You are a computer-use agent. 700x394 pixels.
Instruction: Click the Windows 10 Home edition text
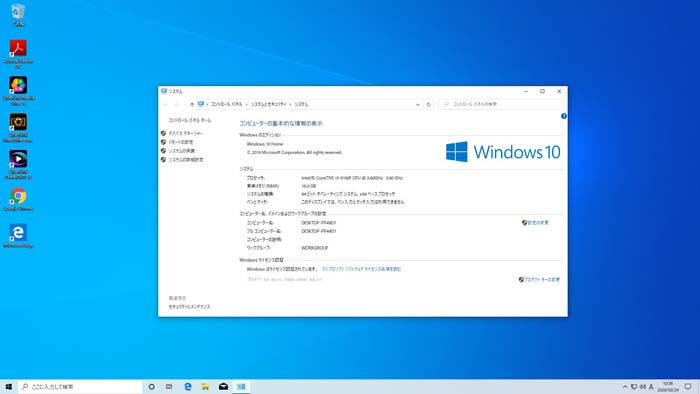265,144
